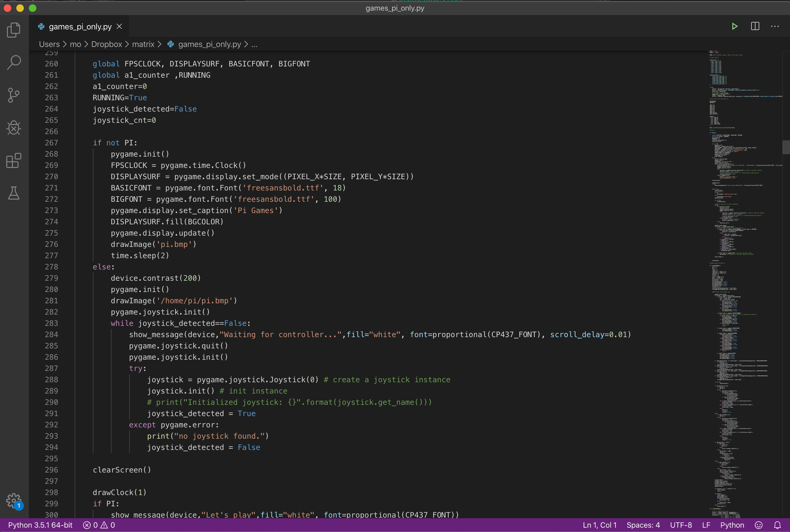Select the games_pi_only.py editor tab
The width and height of the screenshot is (790, 532).
[80, 26]
